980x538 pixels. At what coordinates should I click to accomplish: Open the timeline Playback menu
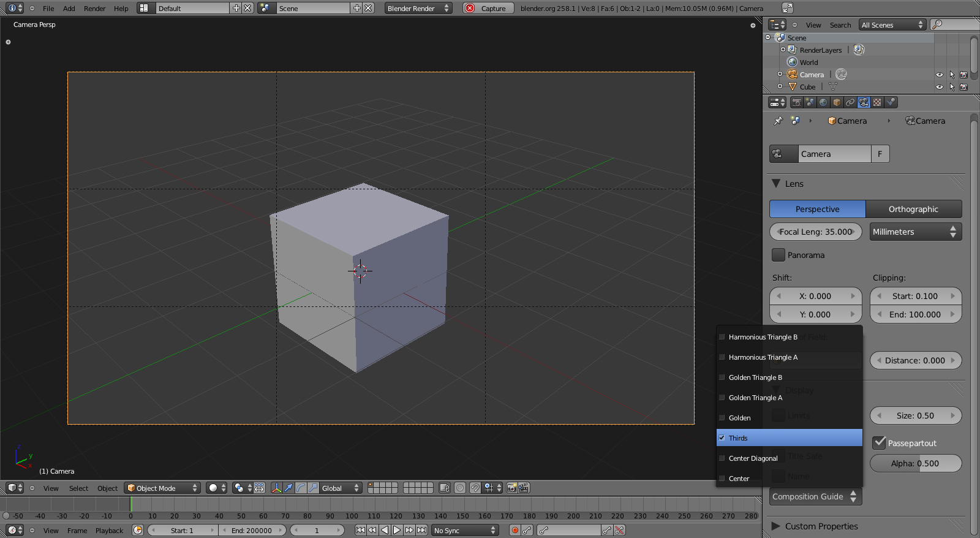pyautogui.click(x=109, y=531)
